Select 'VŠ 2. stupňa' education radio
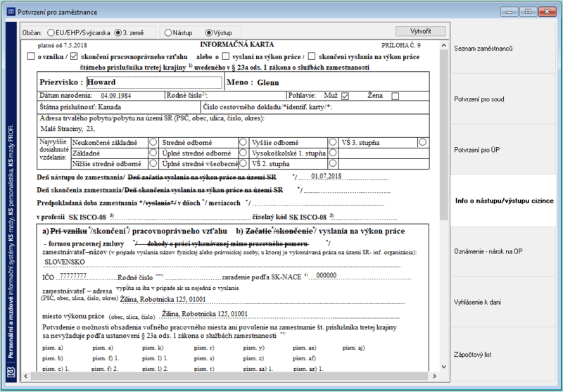This screenshot has height=392, width=563. 333,163
